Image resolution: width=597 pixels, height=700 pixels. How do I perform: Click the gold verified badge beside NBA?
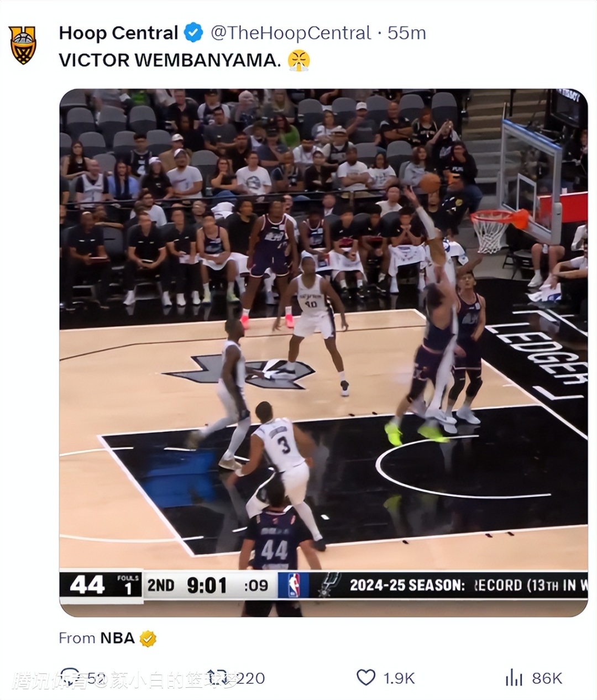pyautogui.click(x=148, y=639)
